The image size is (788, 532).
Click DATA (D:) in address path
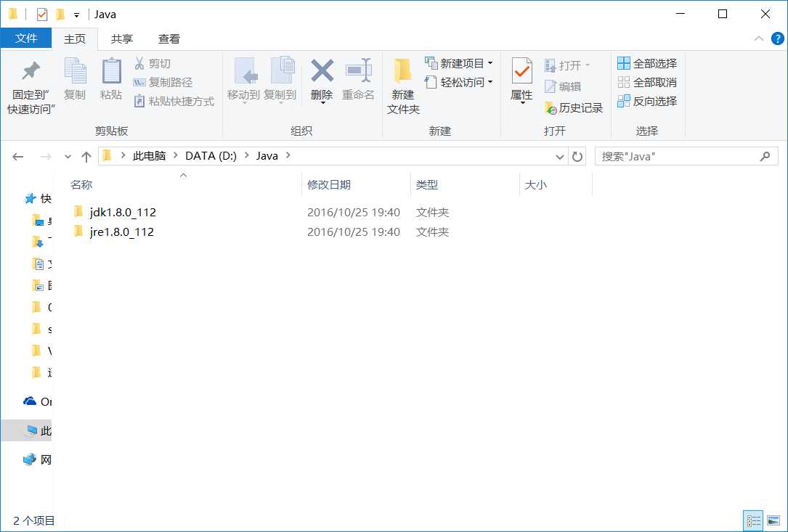tap(211, 156)
